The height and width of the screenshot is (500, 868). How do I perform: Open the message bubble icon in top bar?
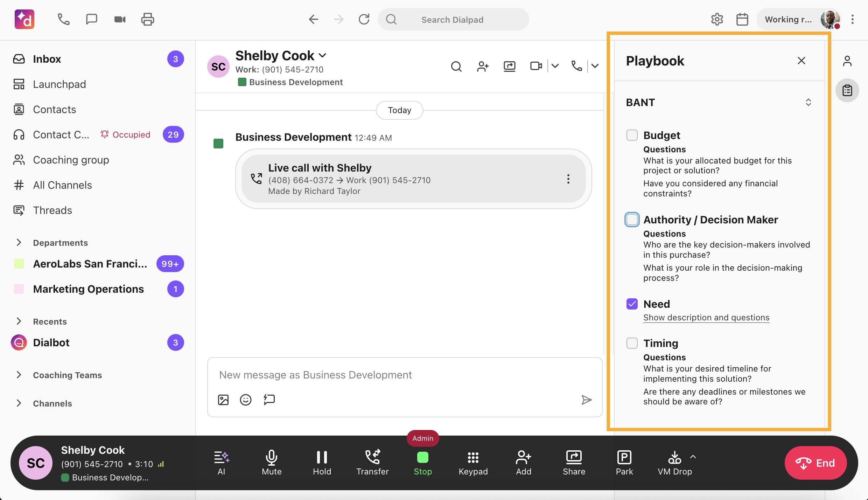[x=91, y=19]
